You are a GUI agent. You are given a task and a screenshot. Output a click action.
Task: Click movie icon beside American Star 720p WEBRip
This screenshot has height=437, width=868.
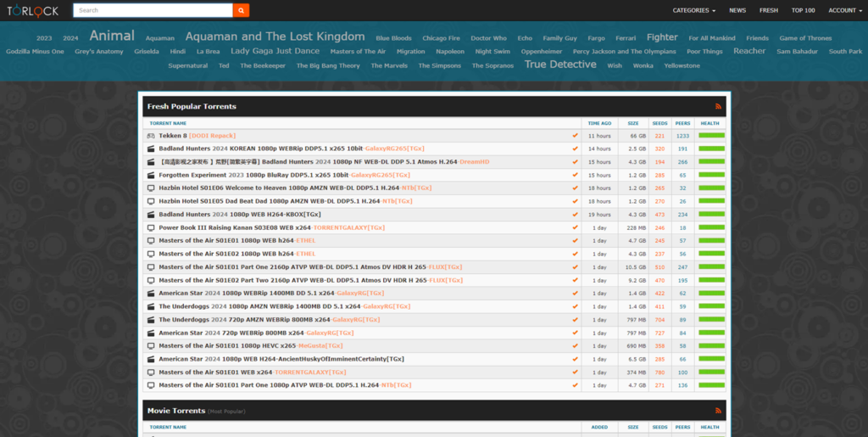pyautogui.click(x=151, y=333)
